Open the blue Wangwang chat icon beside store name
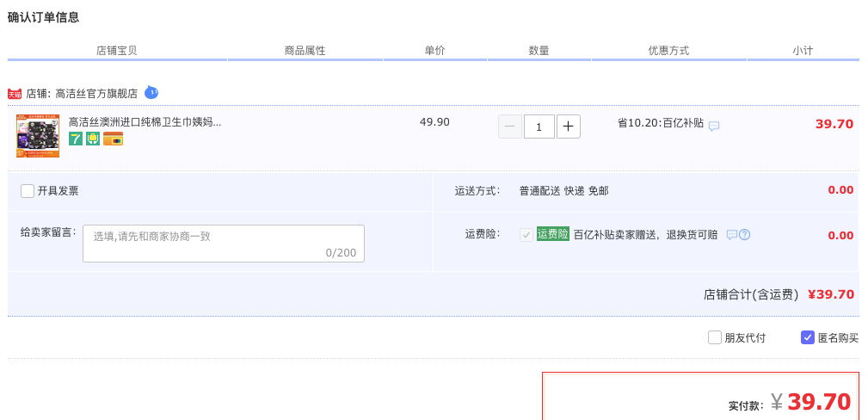 coord(151,93)
